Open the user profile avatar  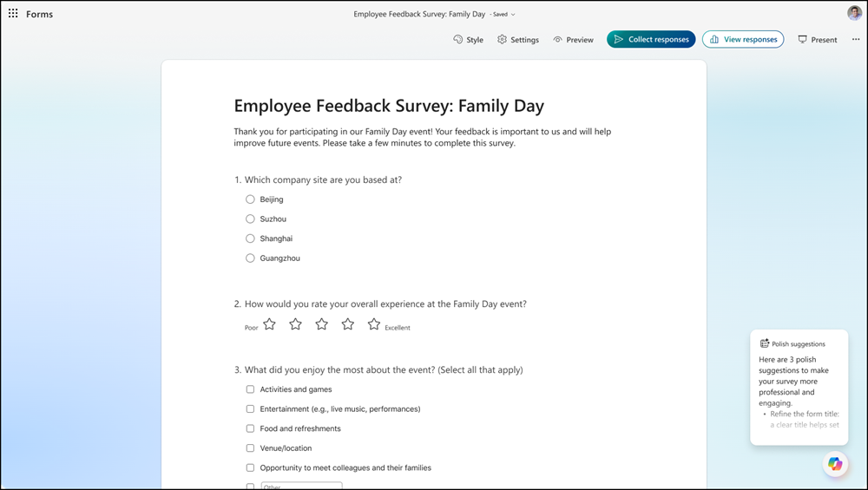[855, 13]
